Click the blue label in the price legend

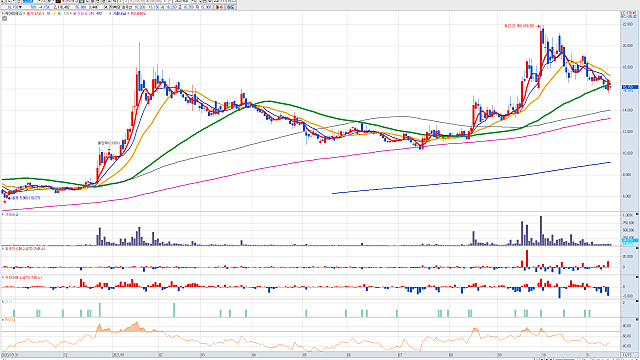click(x=119, y=13)
